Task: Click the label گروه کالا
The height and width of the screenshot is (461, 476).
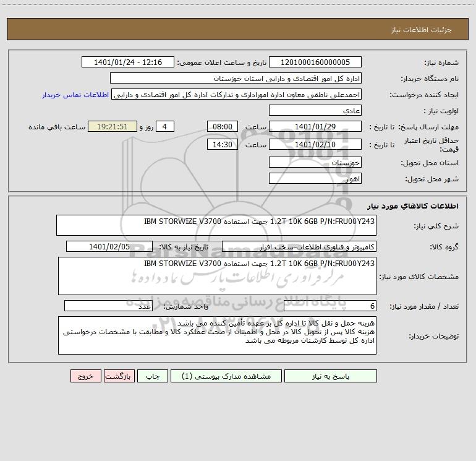Action: coord(444,247)
